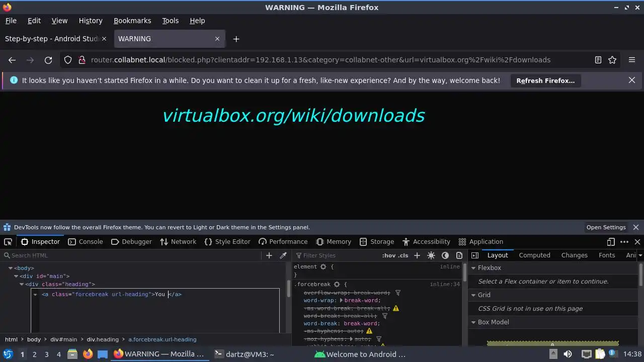Select the Computed sidebar tab
The height and width of the screenshot is (362, 644).
click(x=534, y=255)
